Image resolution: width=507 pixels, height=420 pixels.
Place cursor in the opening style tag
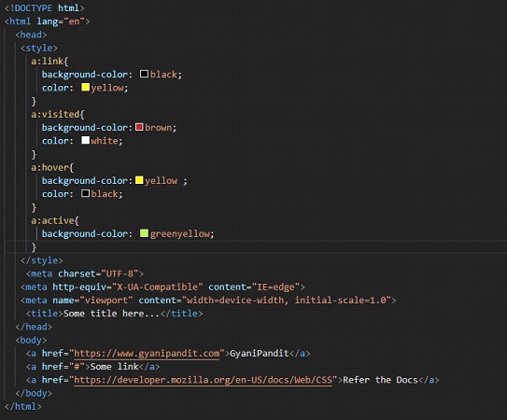point(39,48)
